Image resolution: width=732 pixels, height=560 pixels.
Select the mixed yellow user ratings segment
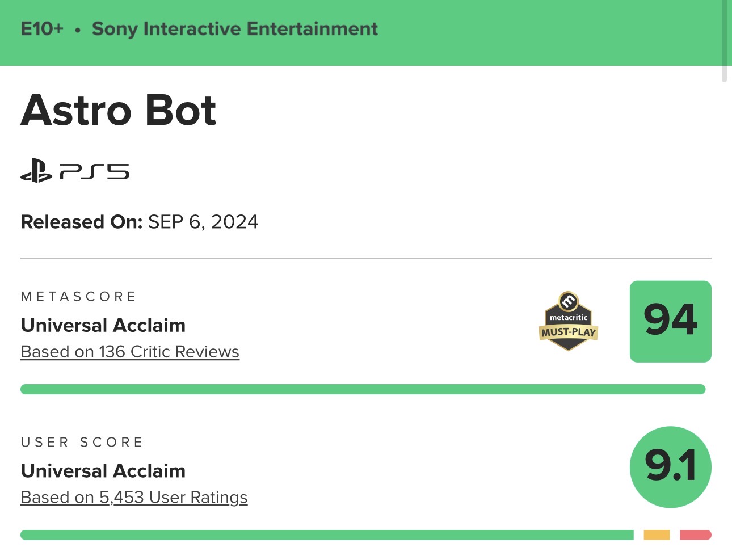tap(657, 534)
